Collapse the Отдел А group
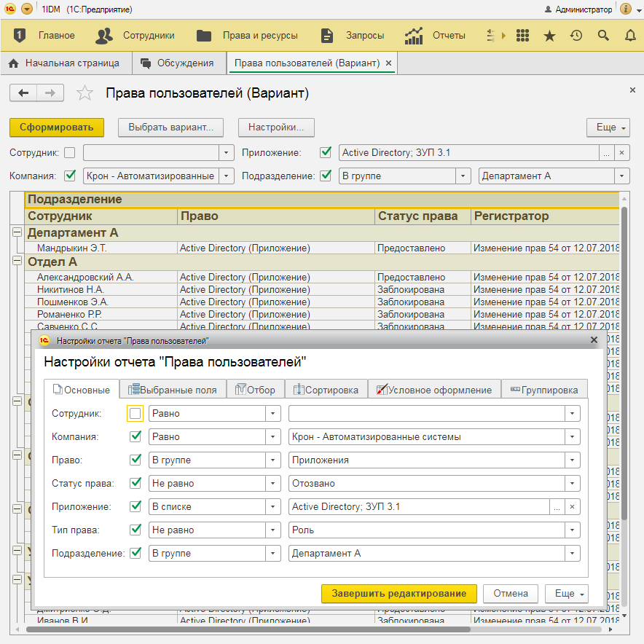The image size is (644, 644). (17, 261)
